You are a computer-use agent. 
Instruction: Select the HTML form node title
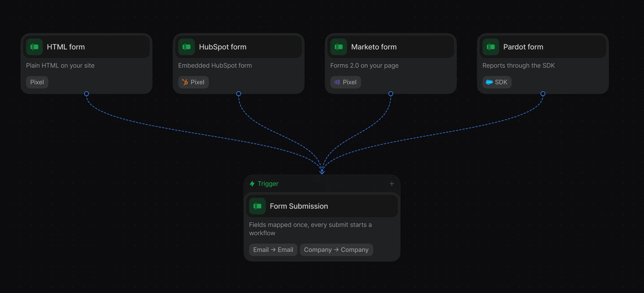[66, 47]
